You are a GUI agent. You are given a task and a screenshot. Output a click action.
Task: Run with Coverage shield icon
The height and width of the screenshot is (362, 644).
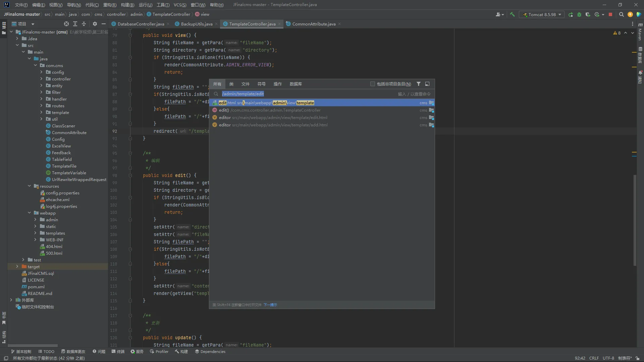click(x=588, y=14)
